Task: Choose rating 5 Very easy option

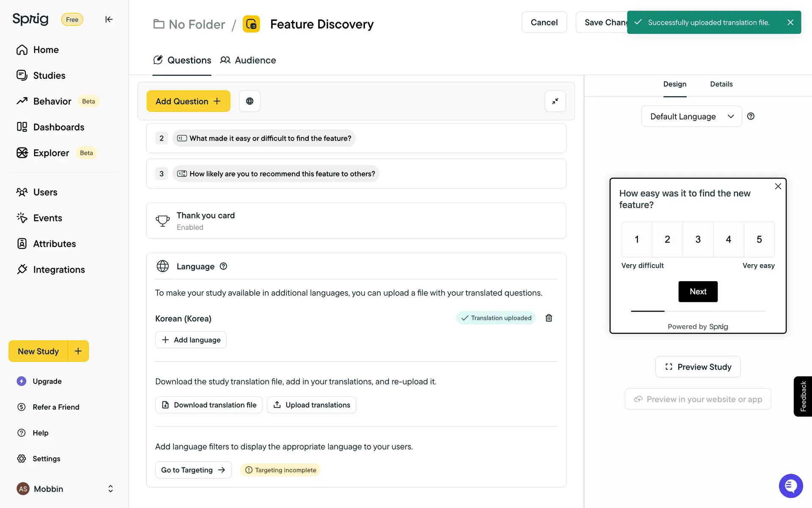Action: 759,240
